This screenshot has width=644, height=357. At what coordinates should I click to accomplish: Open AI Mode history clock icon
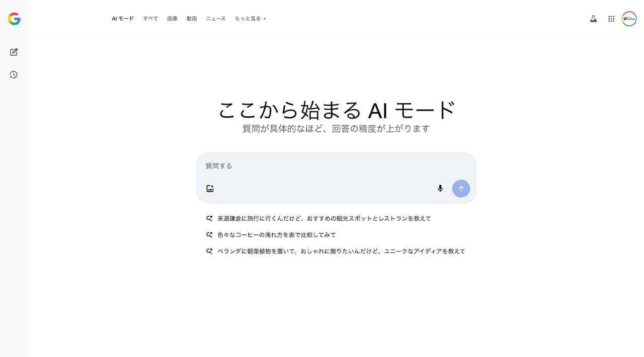pyautogui.click(x=14, y=74)
